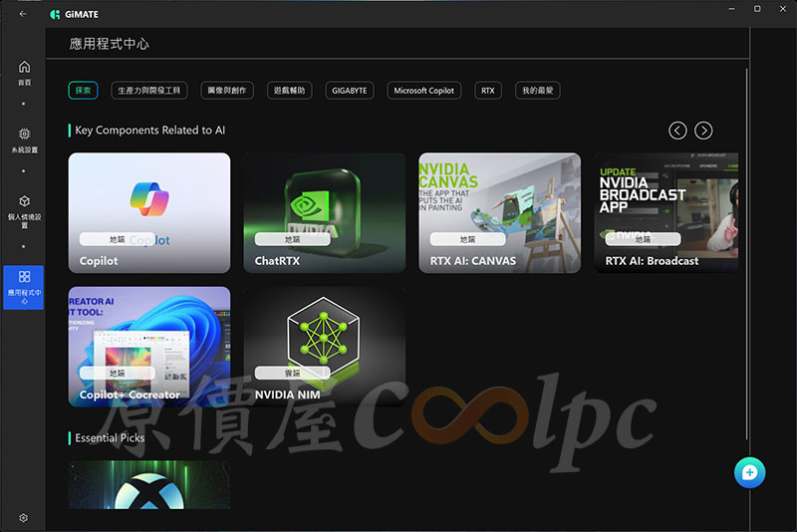Click the Essential Picks heading
The width and height of the screenshot is (797, 532).
(x=110, y=438)
